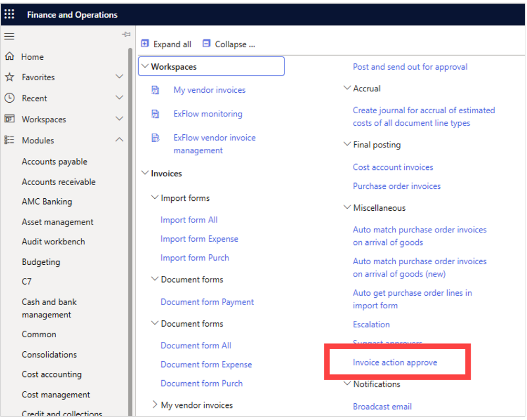Open Audit workbench module
Image resolution: width=527 pixels, height=420 pixels.
(x=53, y=241)
